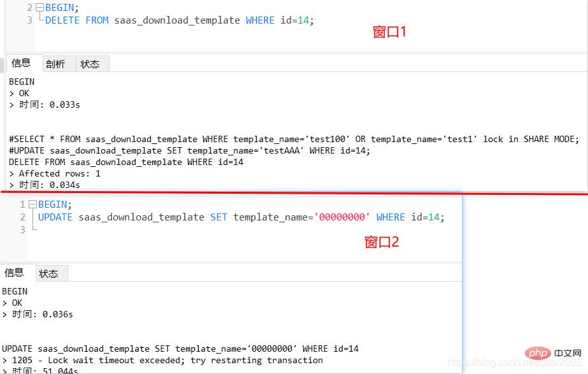Image resolution: width=588 pixels, height=374 pixels.
Task: Click the UPDATE ... '00000000' output line in window 2
Action: [x=180, y=349]
